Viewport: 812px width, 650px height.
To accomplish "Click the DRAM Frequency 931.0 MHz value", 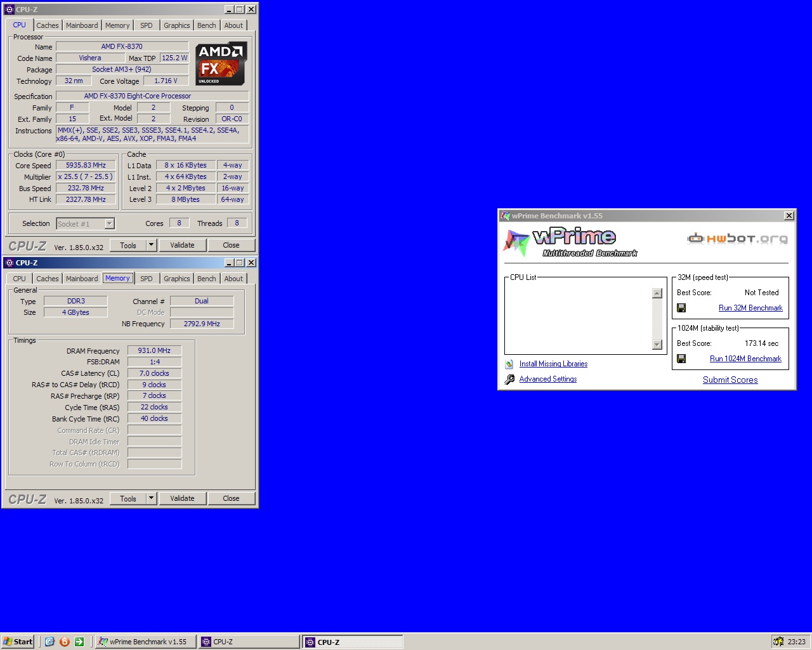I will [154, 350].
